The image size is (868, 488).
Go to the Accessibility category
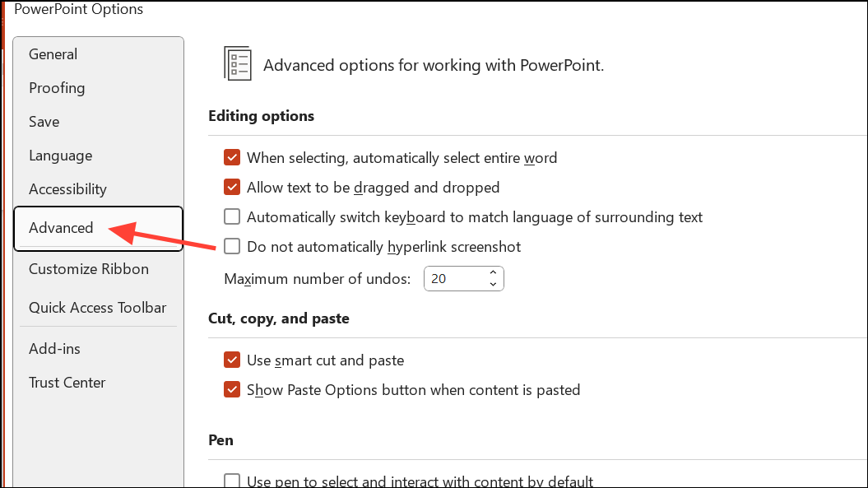point(67,189)
